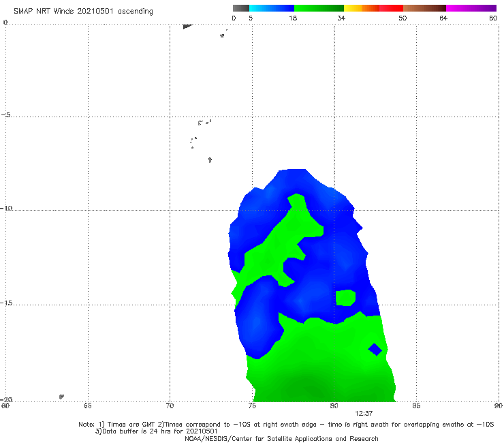Click the colorbar label "34"
Screen dimensions: 504x443
[341, 18]
